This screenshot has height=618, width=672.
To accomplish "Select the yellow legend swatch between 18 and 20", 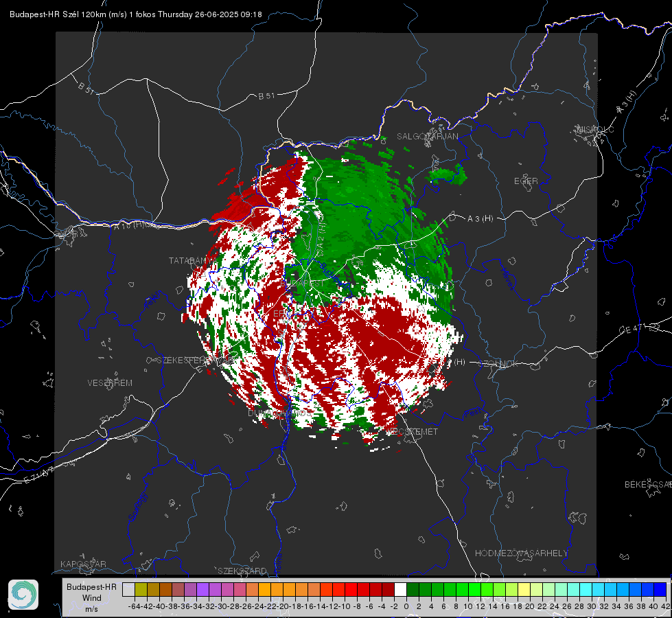I will pos(524,590).
